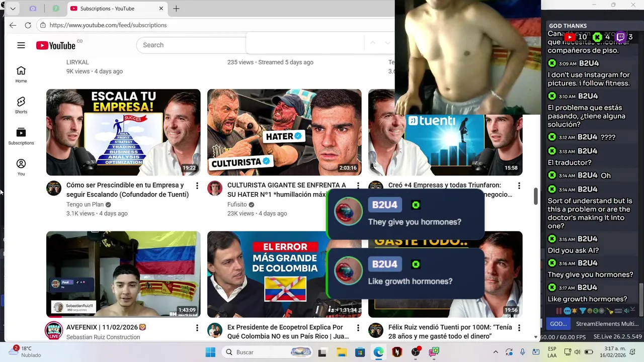
Task: Open options for Ex Presidente de Ecopetrol video
Action: (x=358, y=328)
